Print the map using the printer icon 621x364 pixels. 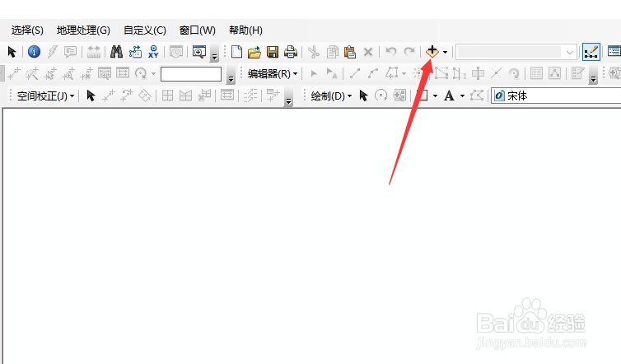[x=291, y=52]
